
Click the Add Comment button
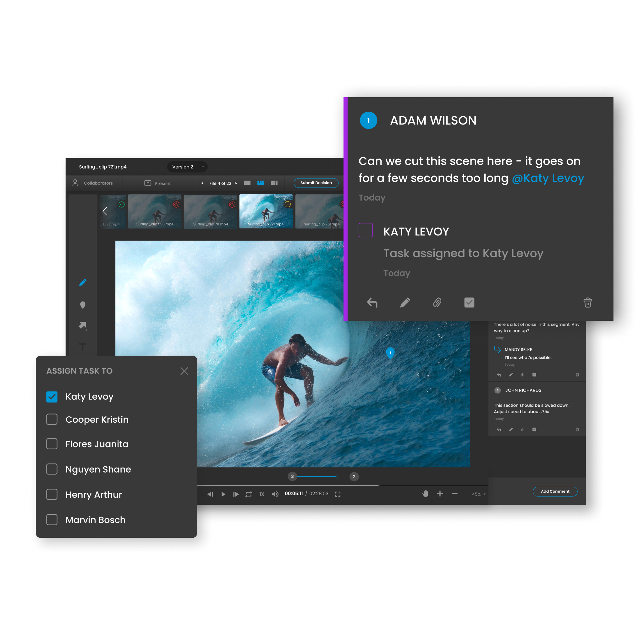point(555,491)
